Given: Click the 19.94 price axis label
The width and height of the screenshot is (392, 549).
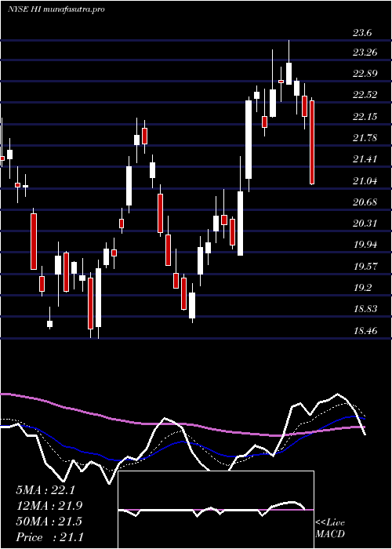Looking at the screenshot, I should (365, 245).
